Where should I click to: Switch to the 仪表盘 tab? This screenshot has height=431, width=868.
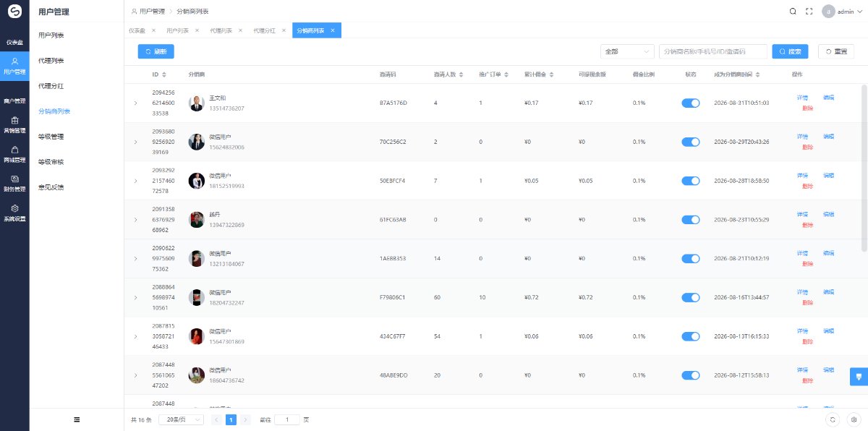[x=137, y=30]
